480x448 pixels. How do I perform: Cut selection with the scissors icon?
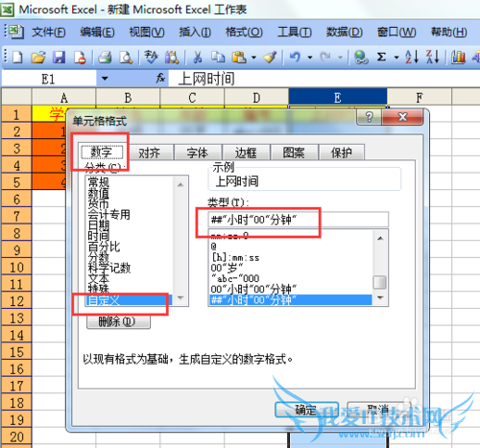[x=198, y=58]
